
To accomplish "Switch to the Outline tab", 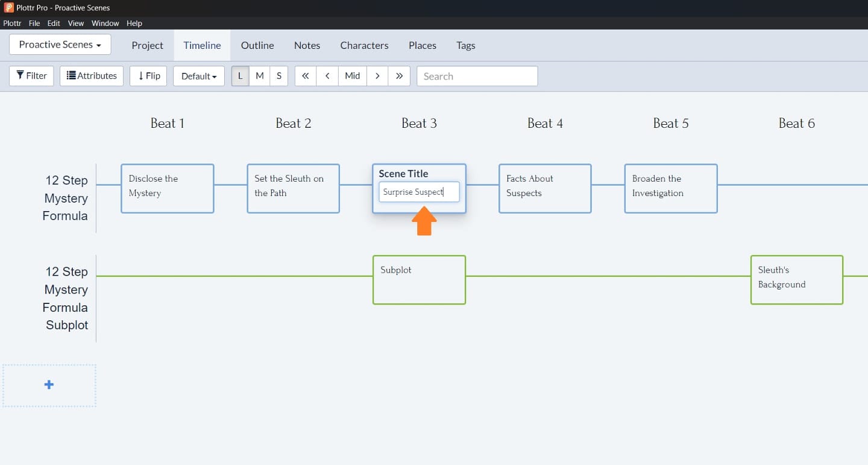I will (x=257, y=45).
